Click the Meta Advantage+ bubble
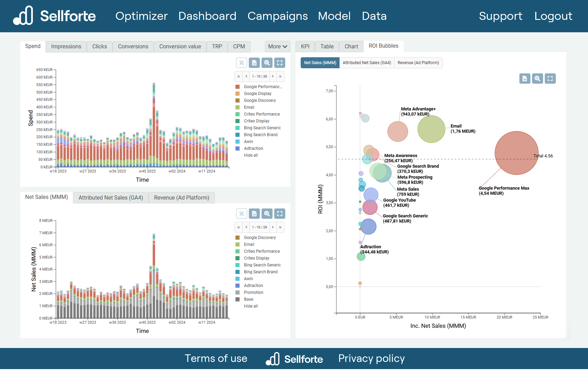Screen dimensions: 588x371 tap(398, 131)
